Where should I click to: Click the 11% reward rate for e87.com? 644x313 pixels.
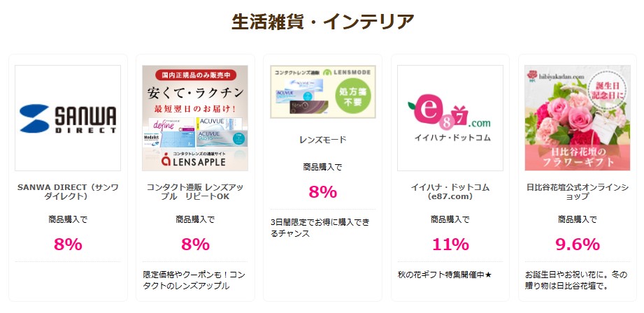coord(450,245)
